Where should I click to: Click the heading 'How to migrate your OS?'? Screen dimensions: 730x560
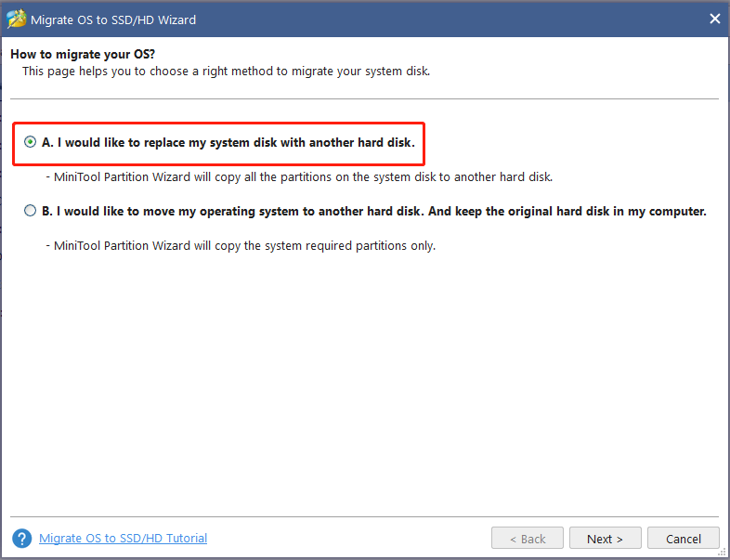[x=83, y=55]
